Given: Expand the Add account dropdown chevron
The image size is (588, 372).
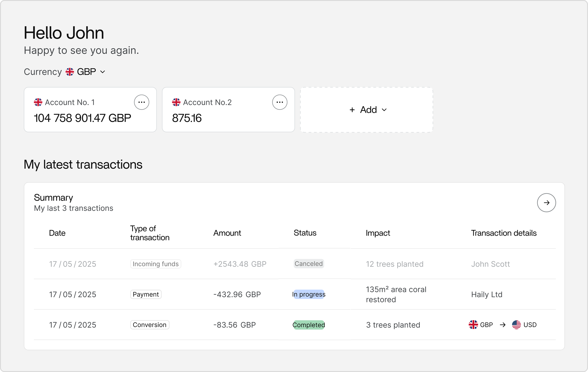Looking at the screenshot, I should (384, 110).
